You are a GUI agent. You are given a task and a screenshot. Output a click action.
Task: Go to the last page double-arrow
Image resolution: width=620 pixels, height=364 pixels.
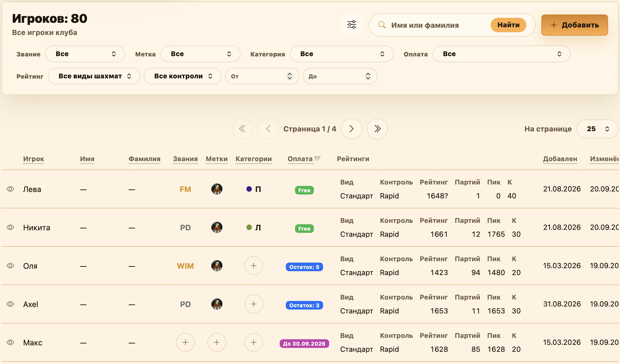pos(377,129)
